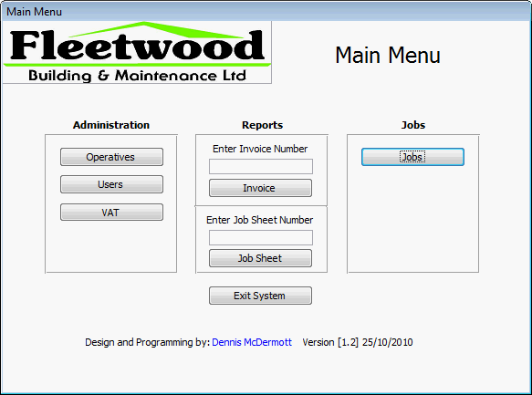Click the bold Jobs section heading
The image size is (532, 395).
point(413,125)
